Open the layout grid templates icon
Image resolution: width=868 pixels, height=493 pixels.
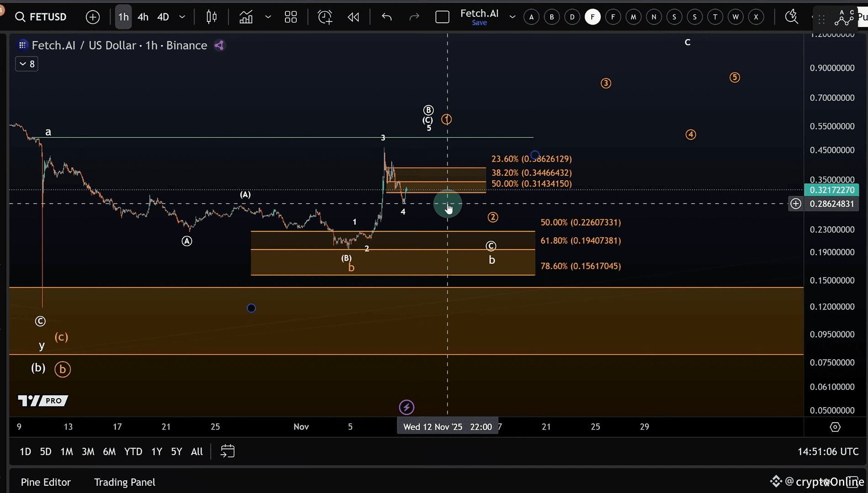tap(291, 17)
